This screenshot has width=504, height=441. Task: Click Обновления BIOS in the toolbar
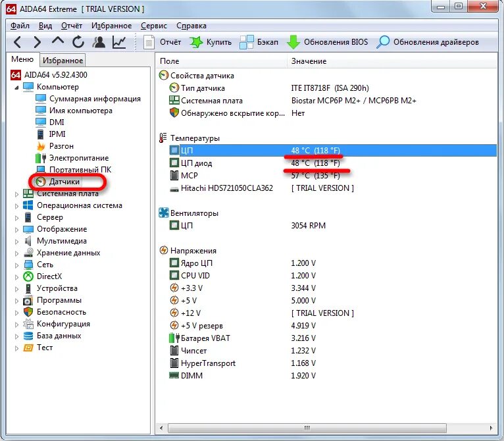click(x=327, y=42)
